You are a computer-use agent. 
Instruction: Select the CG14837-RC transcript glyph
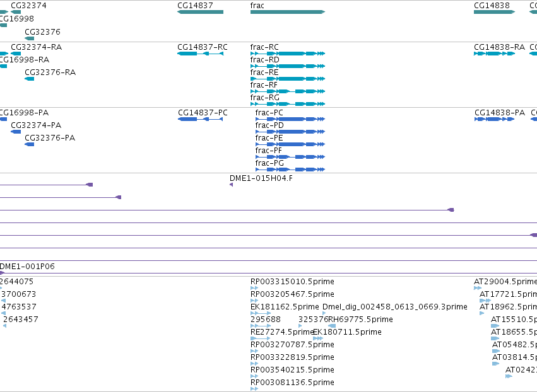(200, 54)
